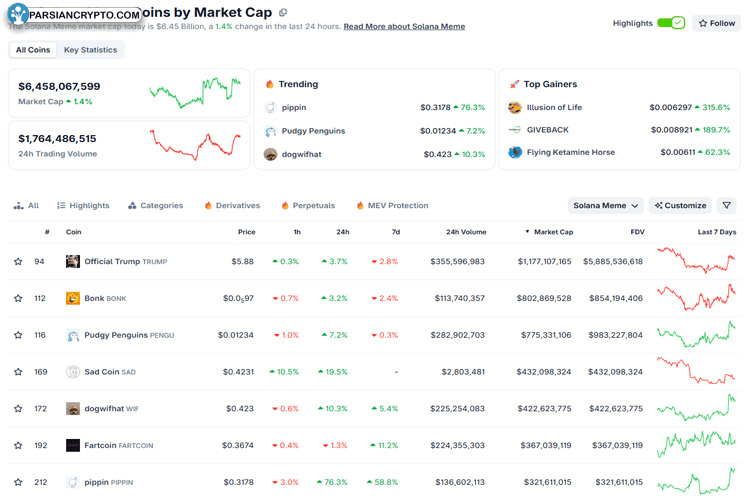This screenshot has height=500, width=750.
Task: Sort by 7d column header
Action: click(x=396, y=232)
